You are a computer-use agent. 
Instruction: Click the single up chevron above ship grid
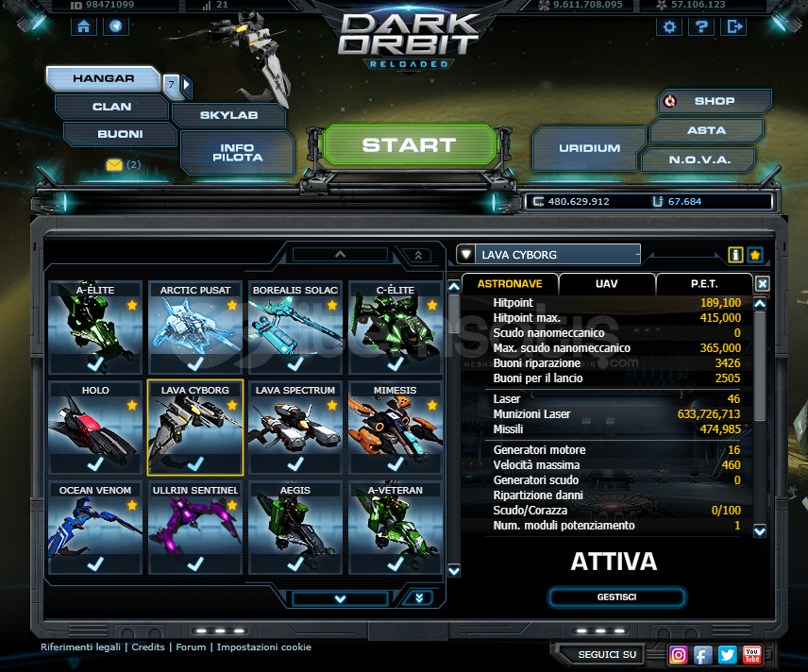pos(340,255)
